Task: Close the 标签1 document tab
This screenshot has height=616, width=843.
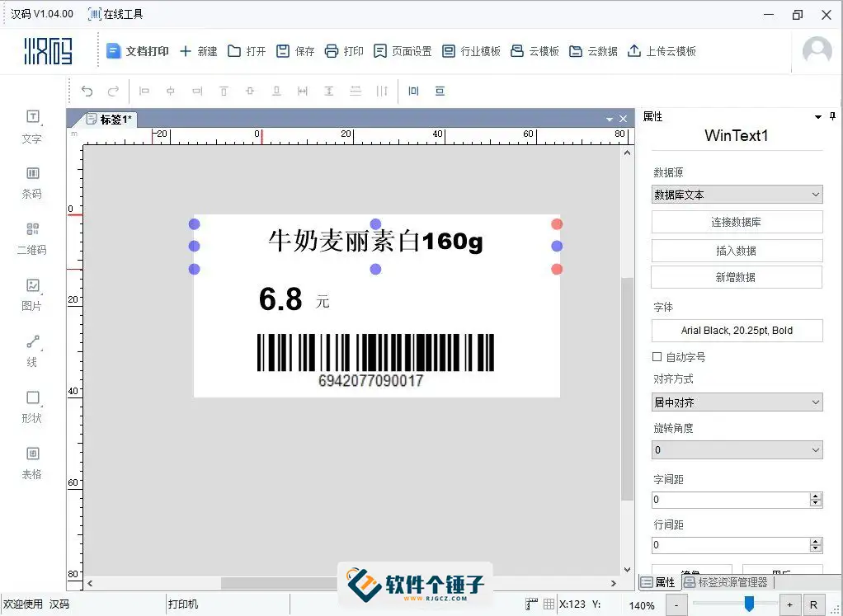Action: 623,119
